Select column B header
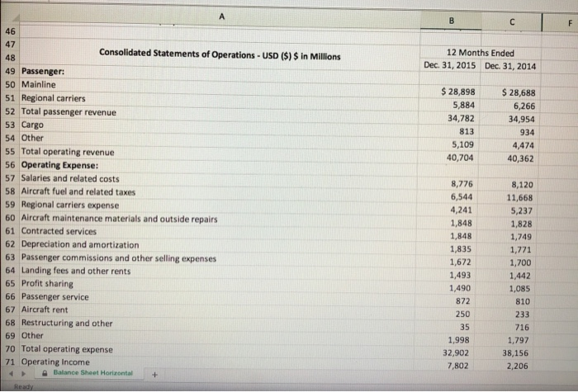The image size is (578, 392). point(451,21)
